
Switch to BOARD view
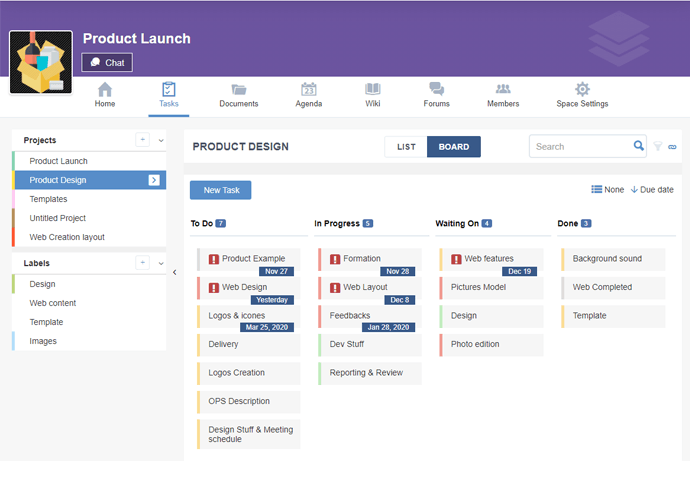point(454,147)
